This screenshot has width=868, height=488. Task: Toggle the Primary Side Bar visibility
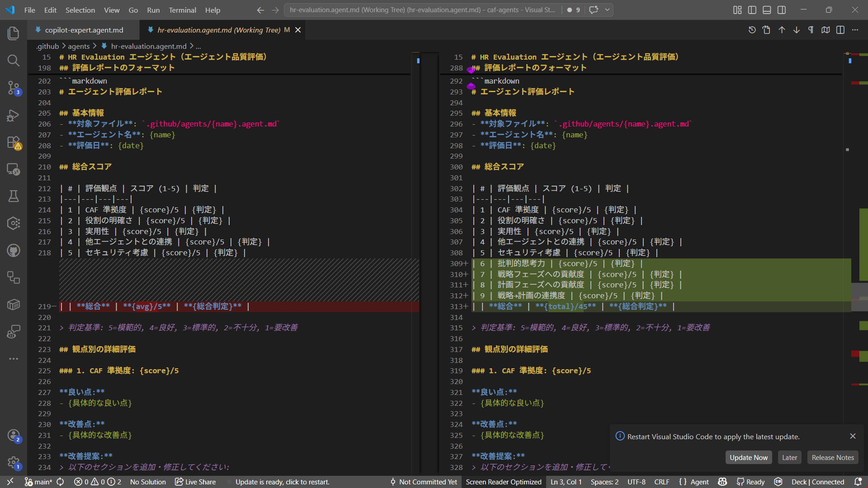click(x=752, y=10)
